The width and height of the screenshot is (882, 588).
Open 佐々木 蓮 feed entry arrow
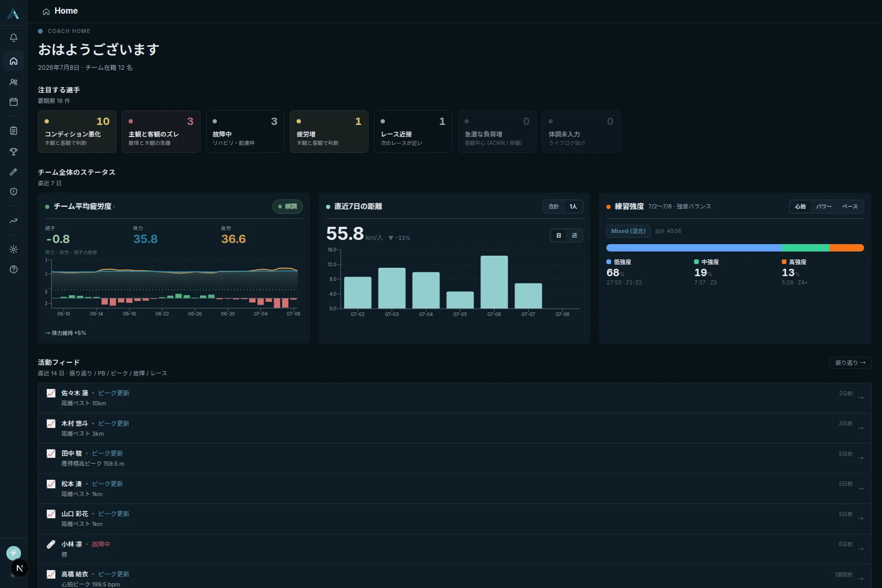click(860, 398)
